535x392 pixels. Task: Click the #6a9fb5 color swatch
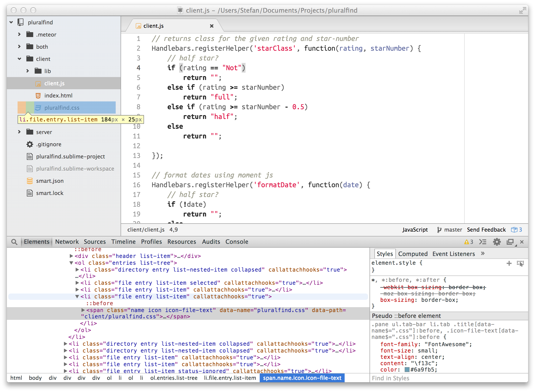click(407, 370)
